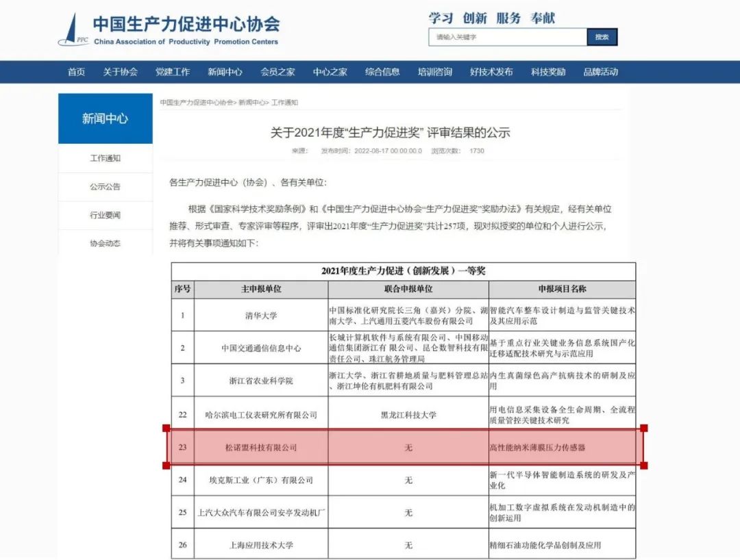Click the 新一代半导体智能制造系统 project cell

pyautogui.click(x=562, y=480)
